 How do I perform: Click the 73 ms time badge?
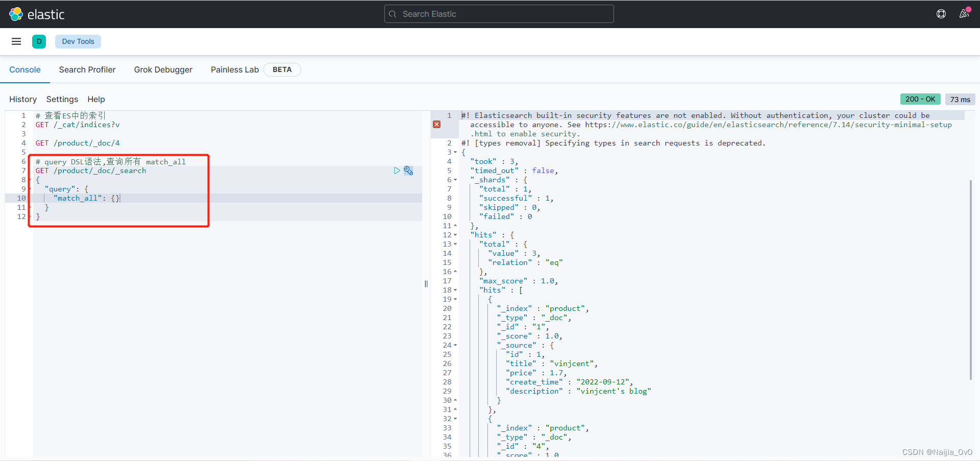[960, 99]
